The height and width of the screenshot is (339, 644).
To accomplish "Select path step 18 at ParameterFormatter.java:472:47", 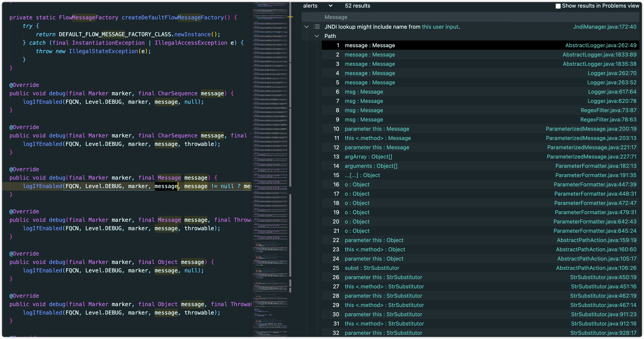I will (480, 203).
